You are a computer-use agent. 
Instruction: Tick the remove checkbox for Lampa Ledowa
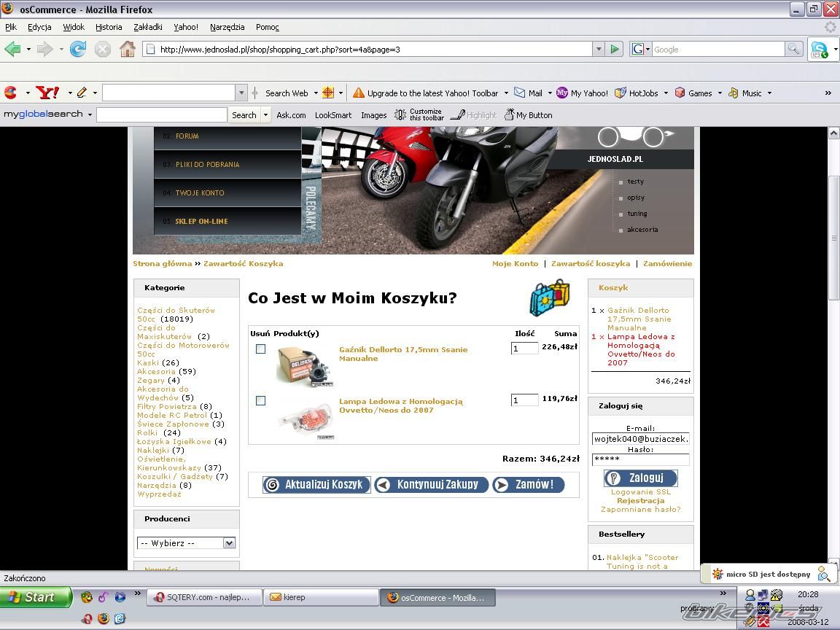tap(261, 401)
